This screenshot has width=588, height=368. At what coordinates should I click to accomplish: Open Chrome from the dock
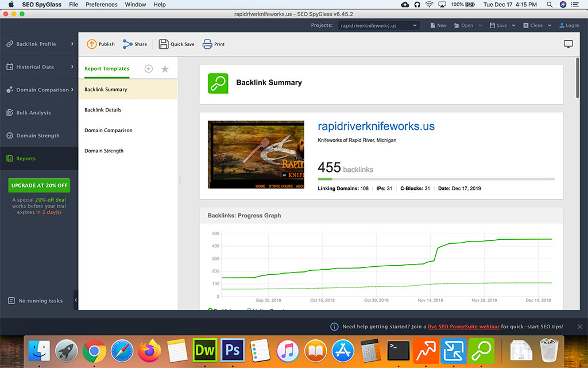pyautogui.click(x=94, y=351)
